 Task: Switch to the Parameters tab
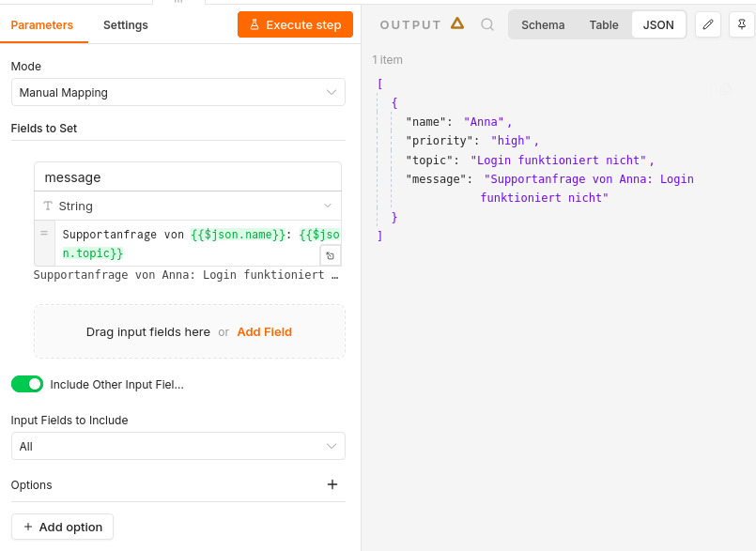click(42, 25)
